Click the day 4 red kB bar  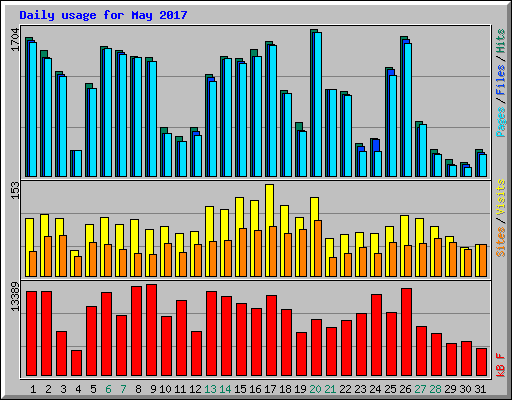[76, 363]
